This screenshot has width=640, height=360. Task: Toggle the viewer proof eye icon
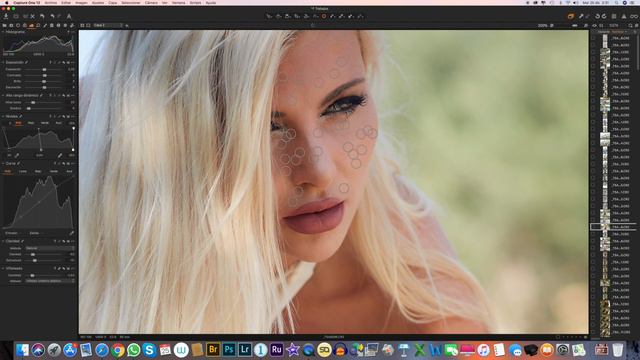[594, 25]
